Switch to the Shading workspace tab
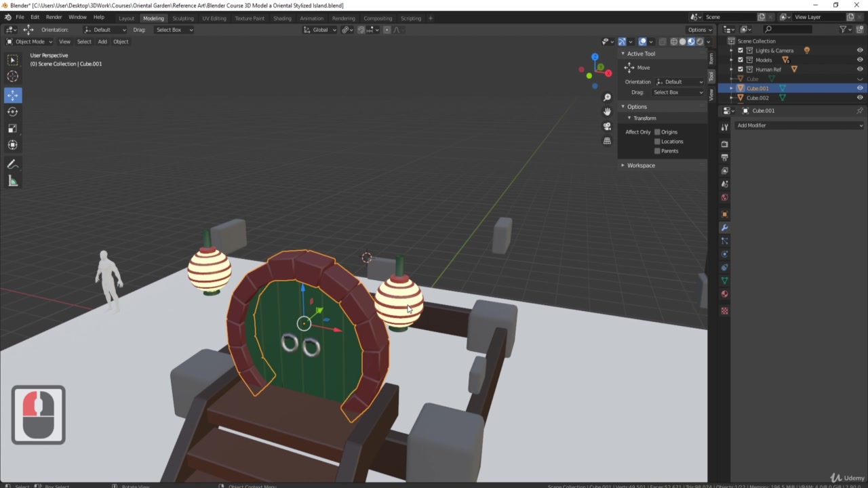The height and width of the screenshot is (488, 868). tap(282, 18)
